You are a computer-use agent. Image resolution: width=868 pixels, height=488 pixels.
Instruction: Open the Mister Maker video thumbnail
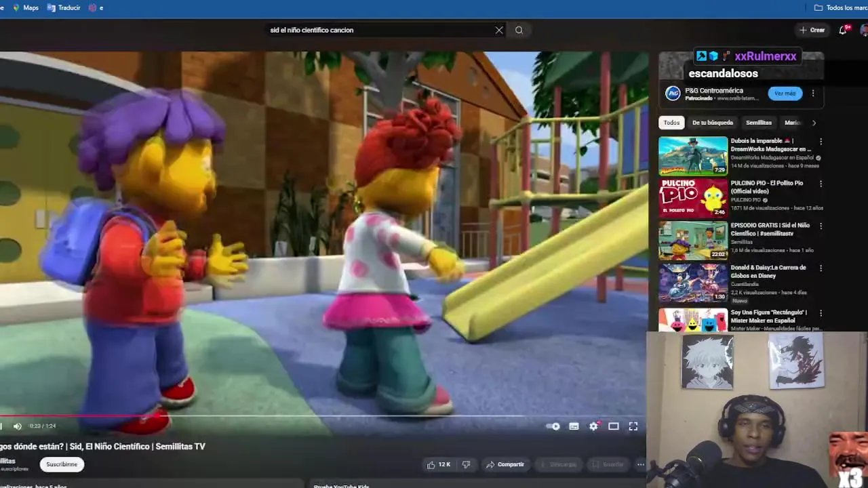[693, 320]
